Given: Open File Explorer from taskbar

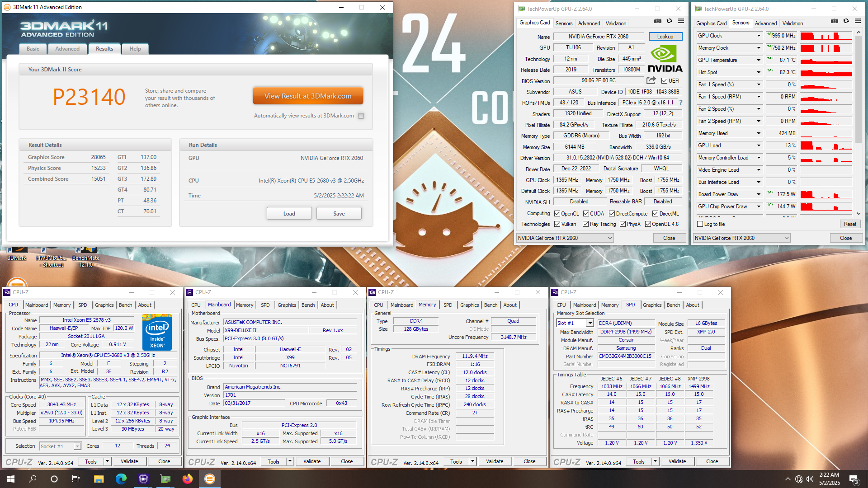Looking at the screenshot, I should [x=99, y=479].
